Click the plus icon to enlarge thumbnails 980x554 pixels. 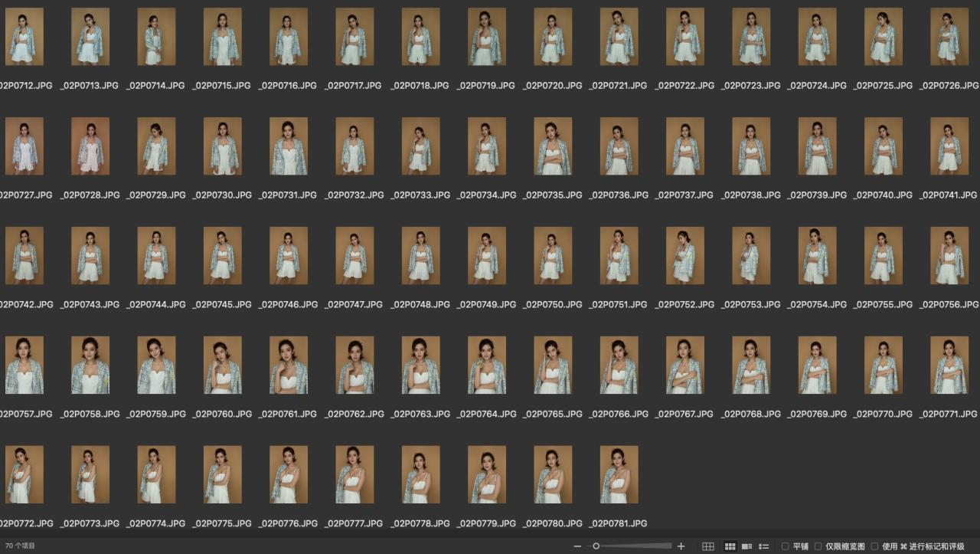point(681,546)
